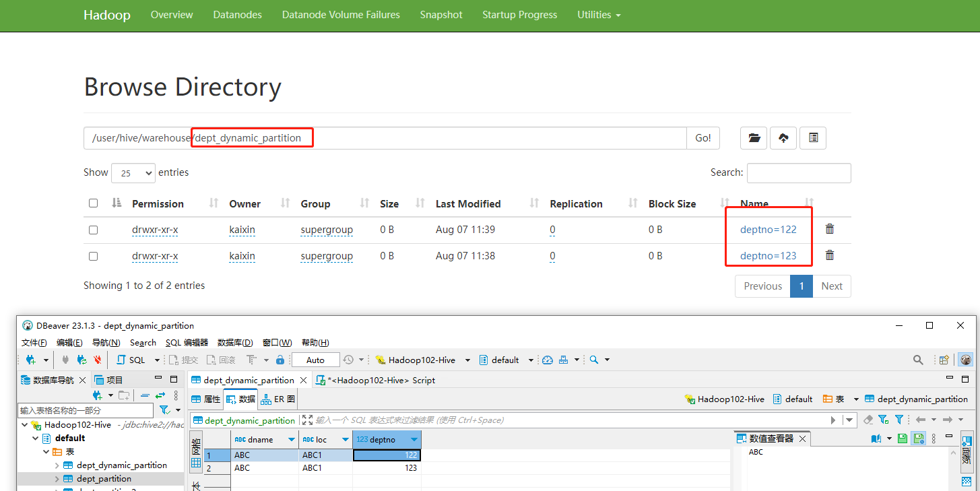Click the red disconnect icon in DBeaver toolbar

coord(98,360)
